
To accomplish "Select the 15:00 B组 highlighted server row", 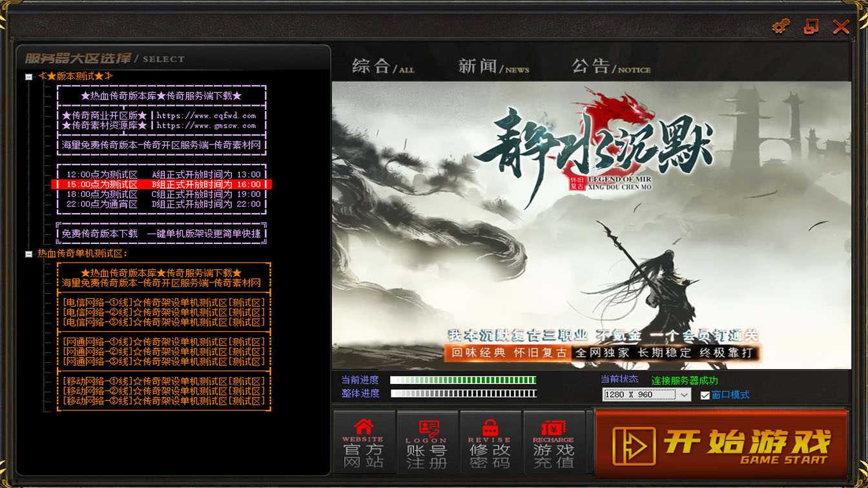I will click(161, 185).
